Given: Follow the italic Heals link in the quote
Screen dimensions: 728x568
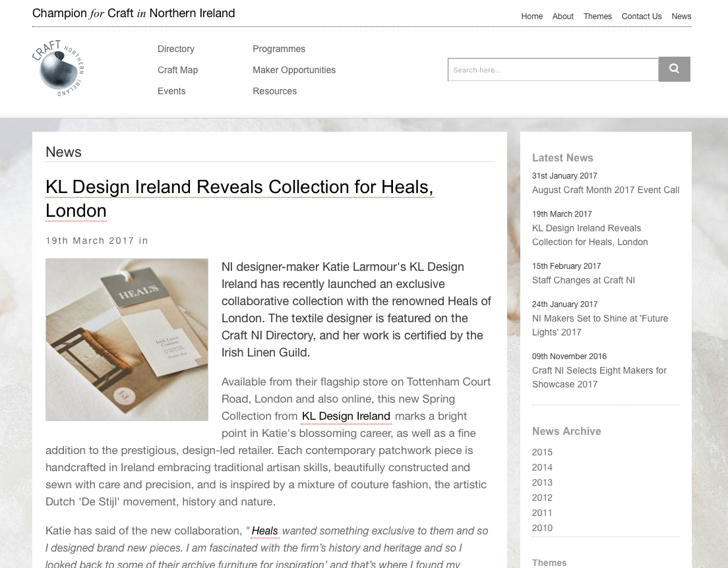Looking at the screenshot, I should click(264, 531).
